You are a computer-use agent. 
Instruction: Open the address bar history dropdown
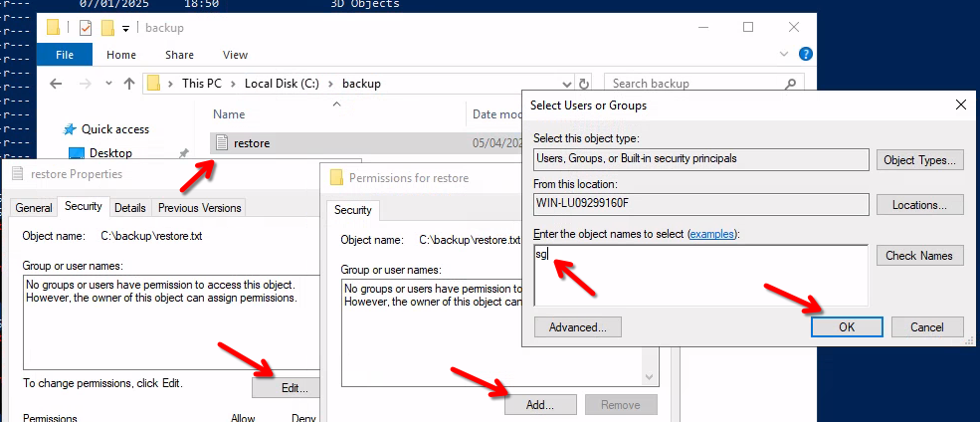(568, 84)
